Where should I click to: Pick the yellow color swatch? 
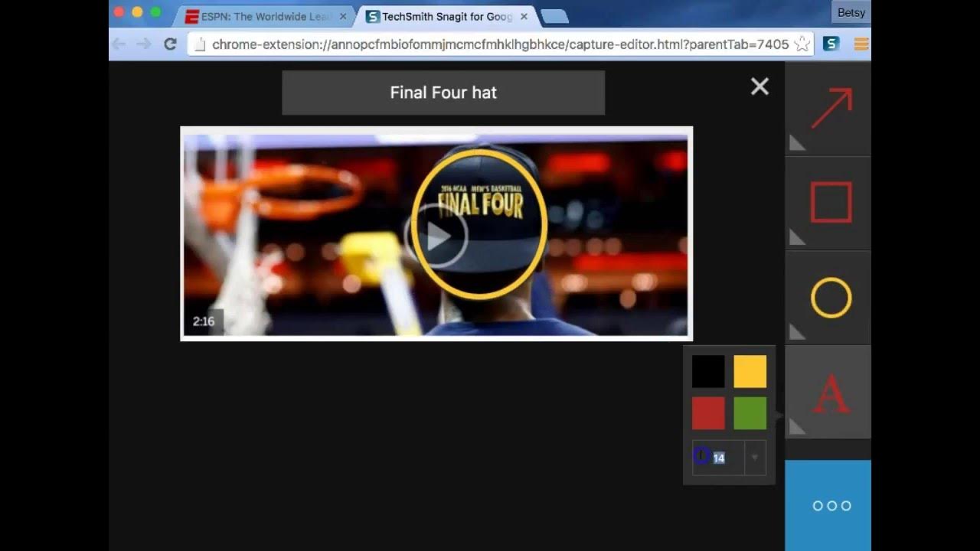pyautogui.click(x=750, y=371)
